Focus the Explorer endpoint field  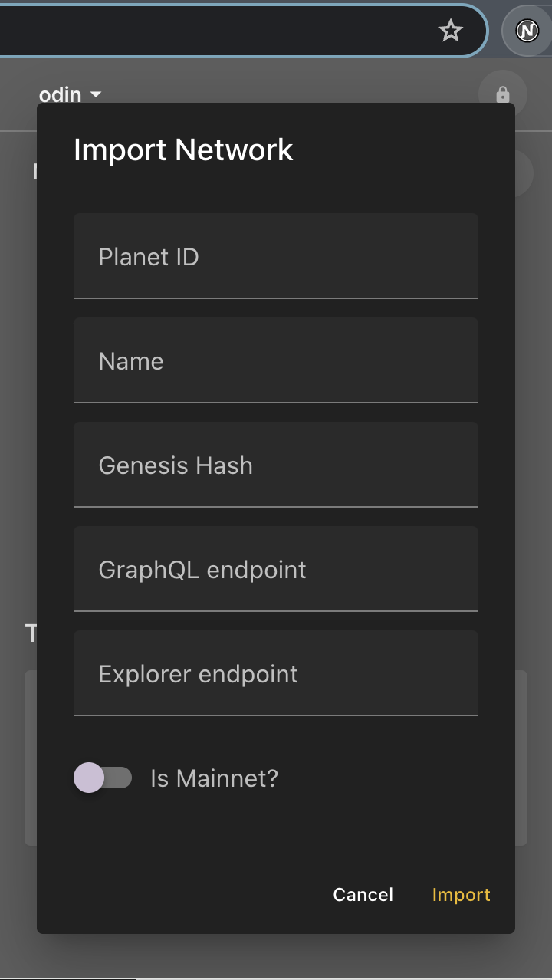pos(276,673)
